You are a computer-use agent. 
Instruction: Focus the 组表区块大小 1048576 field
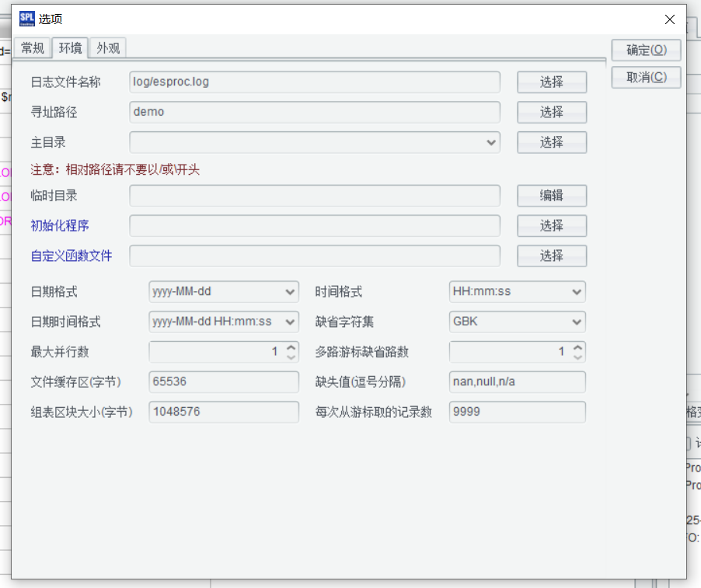[224, 412]
